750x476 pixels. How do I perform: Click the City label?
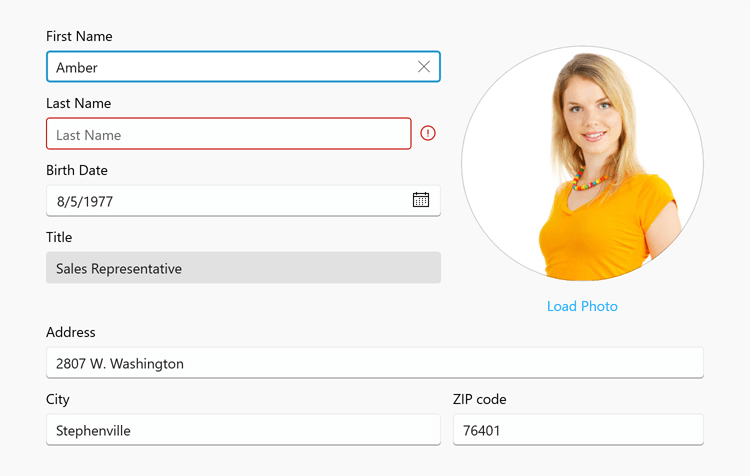point(58,399)
